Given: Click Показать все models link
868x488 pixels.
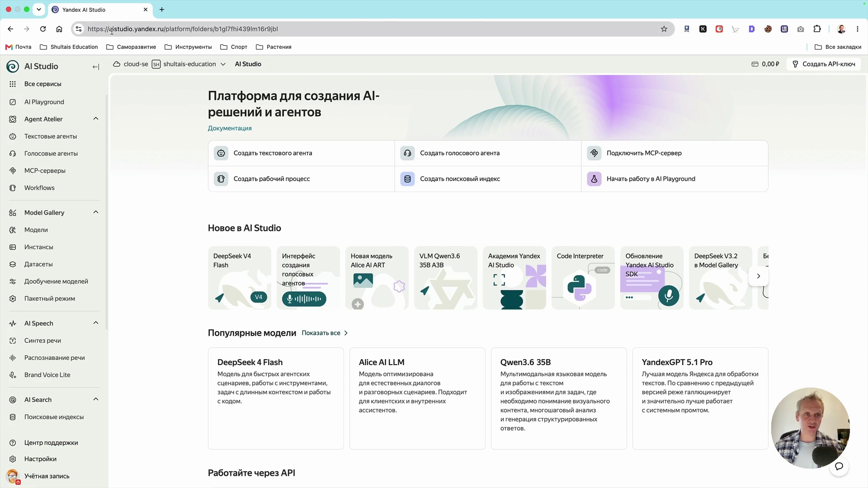Looking at the screenshot, I should [325, 333].
